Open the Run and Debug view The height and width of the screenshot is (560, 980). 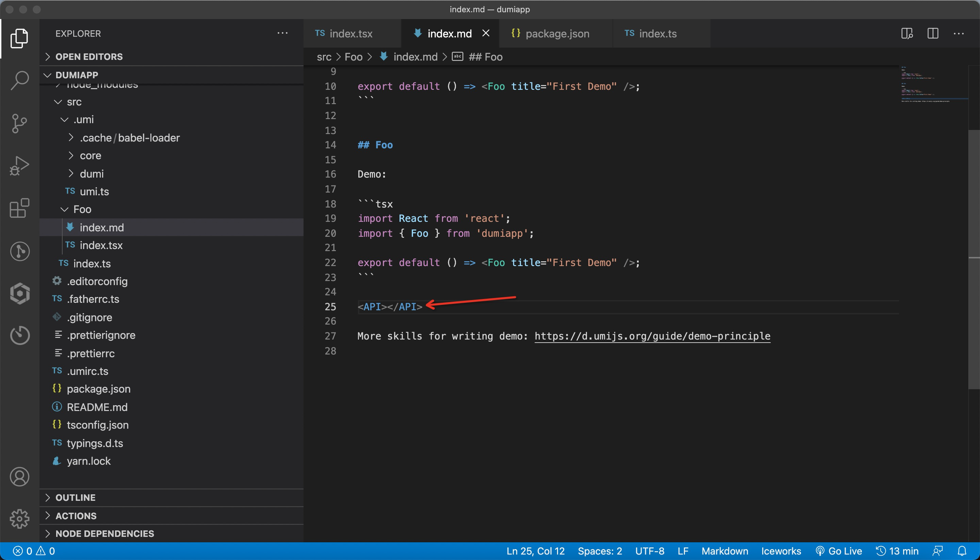[19, 166]
